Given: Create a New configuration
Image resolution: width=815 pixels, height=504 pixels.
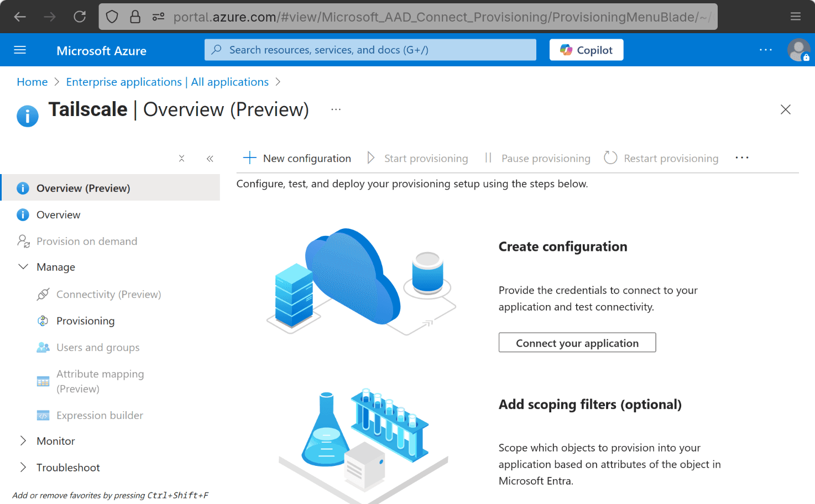Looking at the screenshot, I should [x=297, y=158].
